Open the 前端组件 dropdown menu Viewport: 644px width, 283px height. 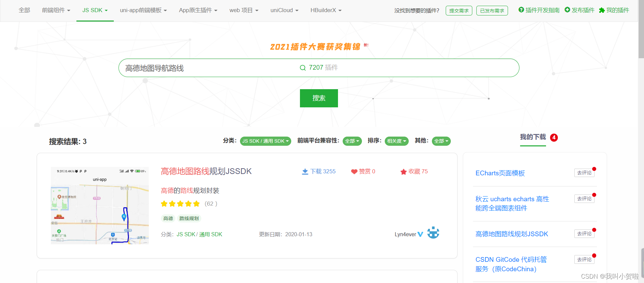[56, 10]
